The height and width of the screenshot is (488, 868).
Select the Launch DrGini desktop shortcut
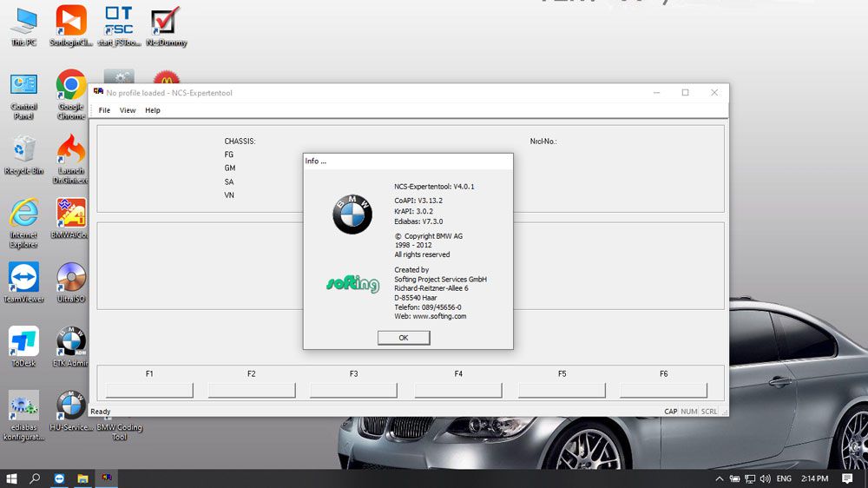(71, 159)
